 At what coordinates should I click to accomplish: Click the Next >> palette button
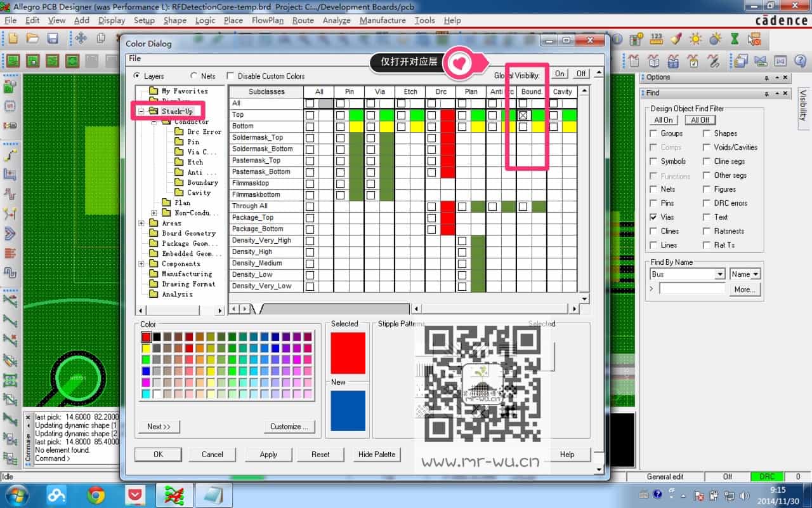click(x=159, y=426)
